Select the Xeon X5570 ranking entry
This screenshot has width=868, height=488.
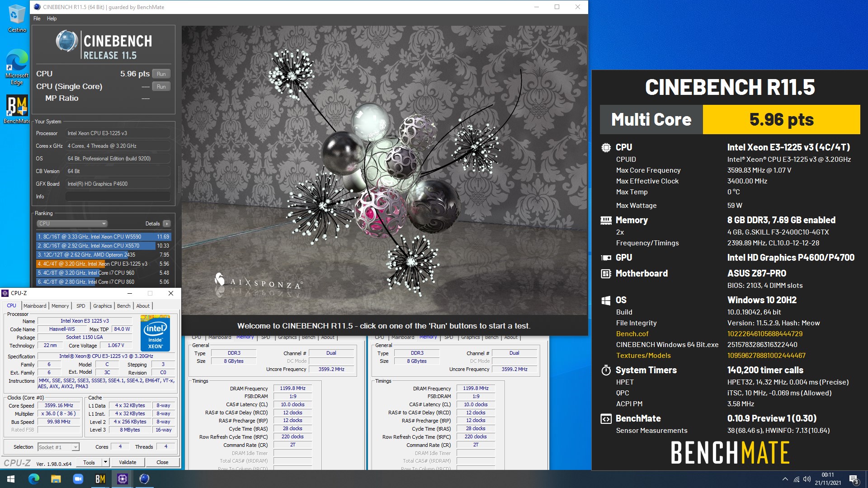click(104, 246)
